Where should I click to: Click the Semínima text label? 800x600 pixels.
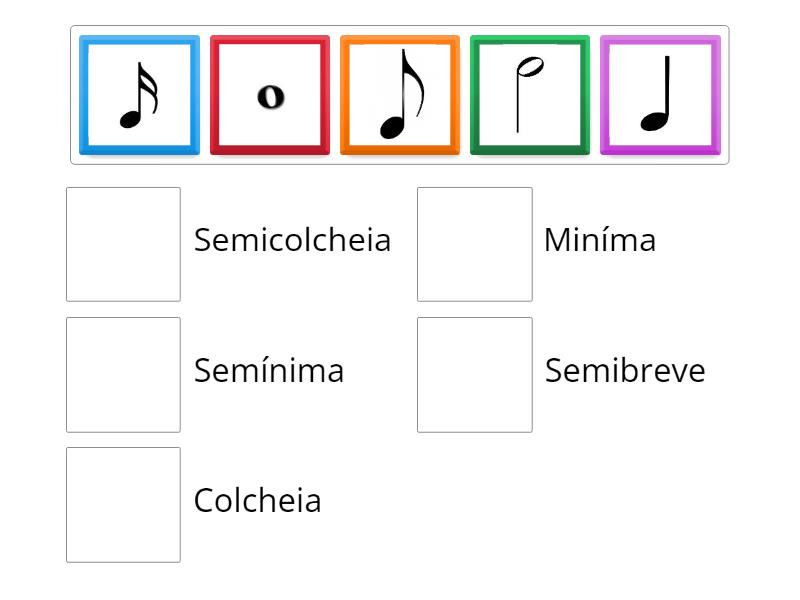tap(268, 371)
